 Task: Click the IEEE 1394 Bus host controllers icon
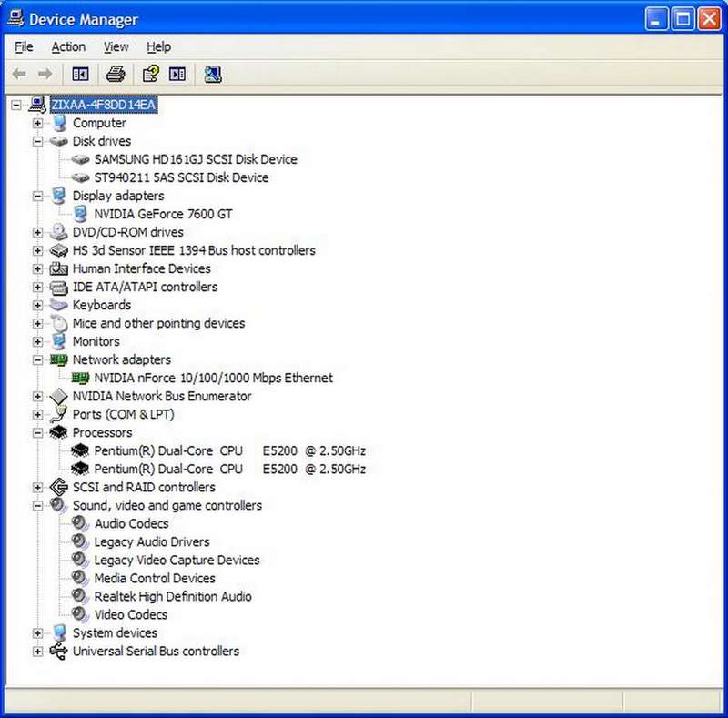[59, 250]
